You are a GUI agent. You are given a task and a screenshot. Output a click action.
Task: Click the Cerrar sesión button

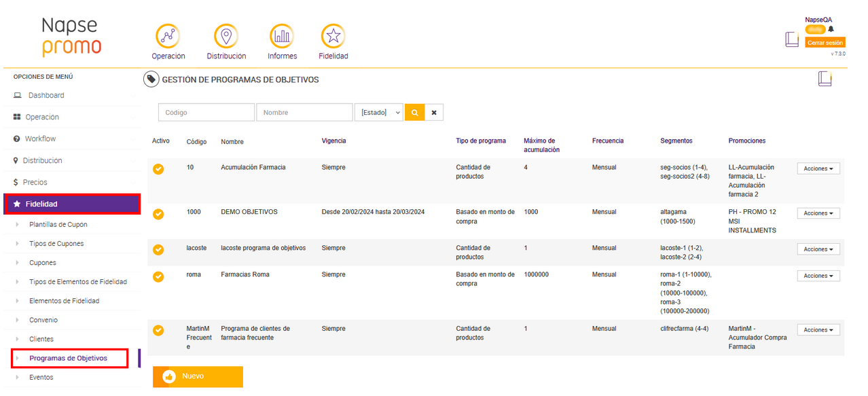825,43
